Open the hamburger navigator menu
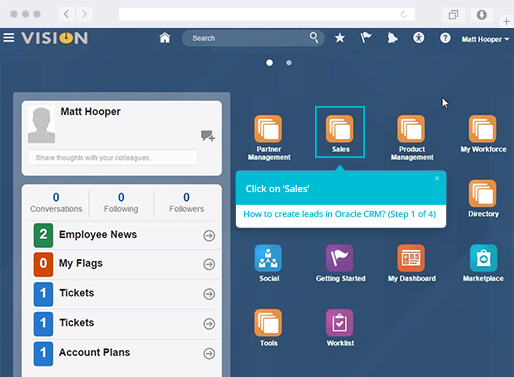 point(9,38)
